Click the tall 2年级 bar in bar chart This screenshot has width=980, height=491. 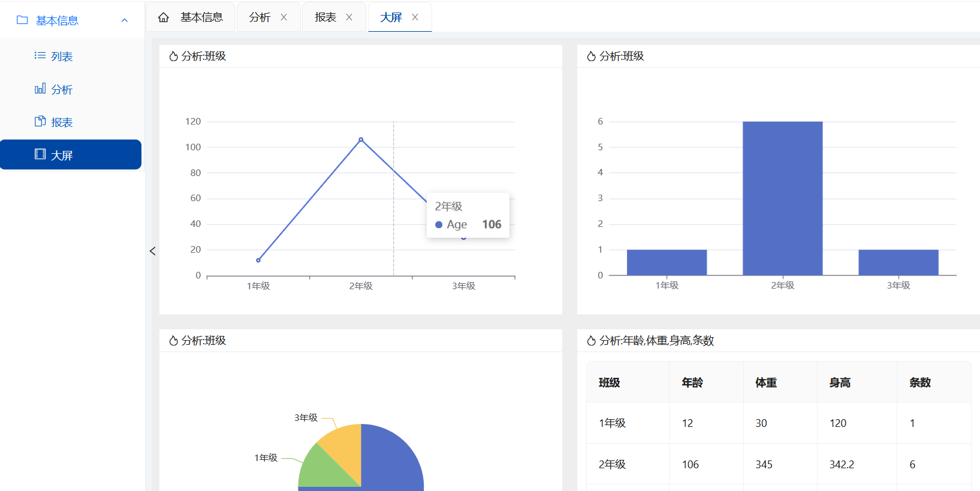click(x=782, y=198)
